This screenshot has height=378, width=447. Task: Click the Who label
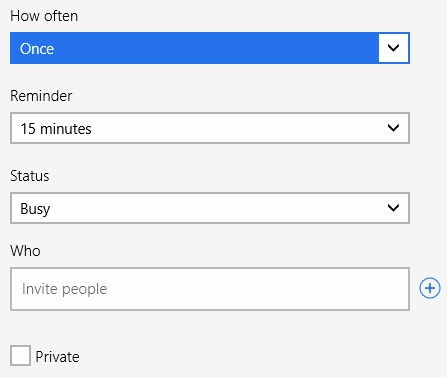pos(25,251)
